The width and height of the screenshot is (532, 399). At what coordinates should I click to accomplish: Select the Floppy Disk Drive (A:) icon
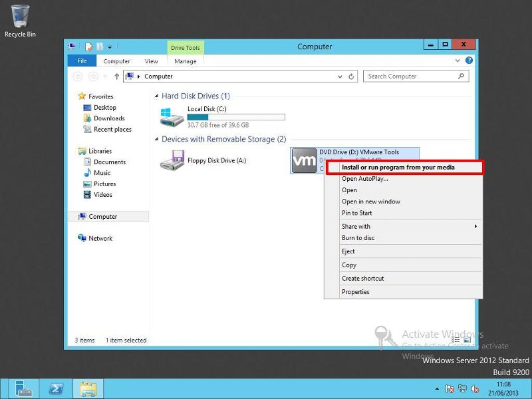tap(172, 160)
